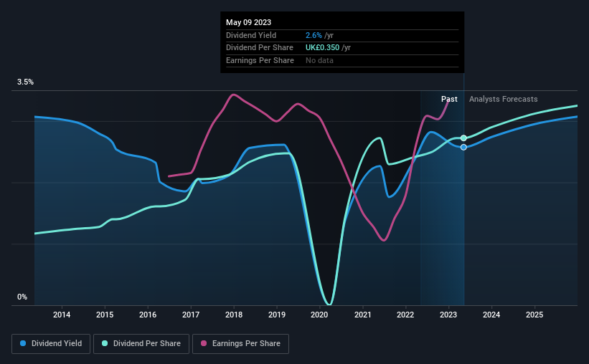Click the Past label on chart
The width and height of the screenshot is (589, 364).
(x=449, y=99)
